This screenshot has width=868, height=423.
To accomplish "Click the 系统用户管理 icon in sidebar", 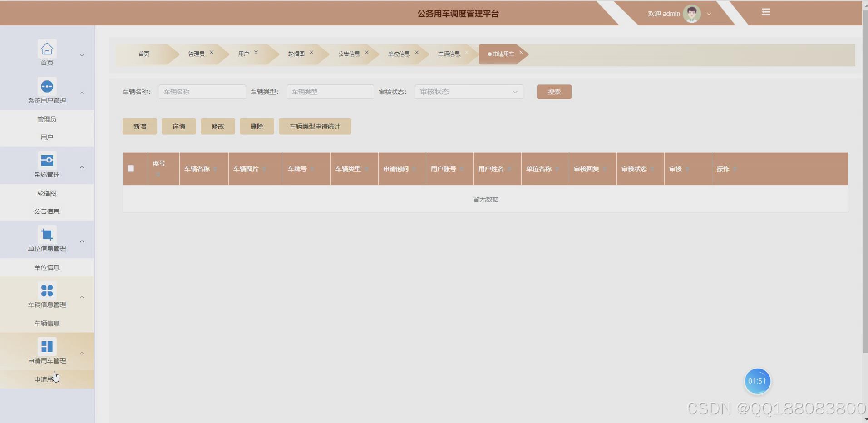I will point(47,86).
